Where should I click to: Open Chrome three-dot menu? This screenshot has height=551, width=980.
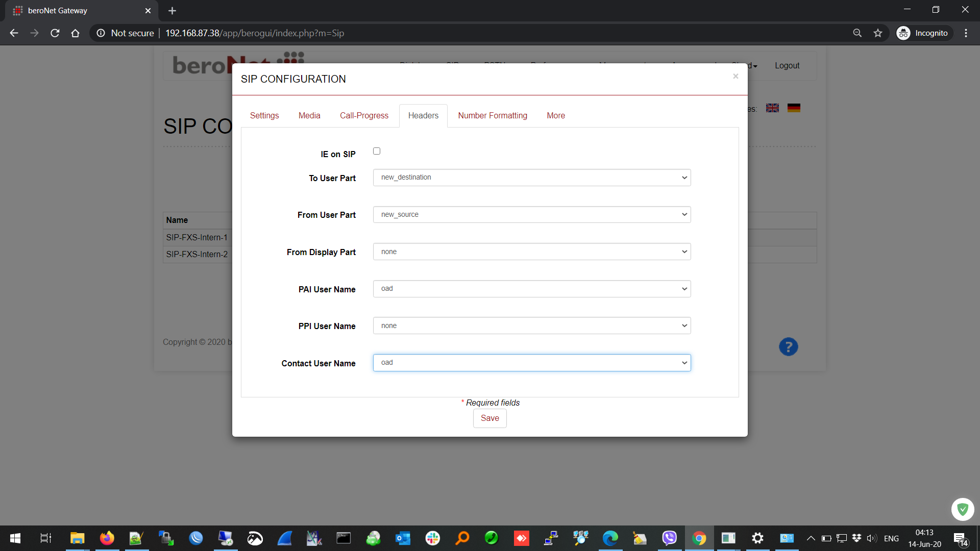pyautogui.click(x=966, y=33)
